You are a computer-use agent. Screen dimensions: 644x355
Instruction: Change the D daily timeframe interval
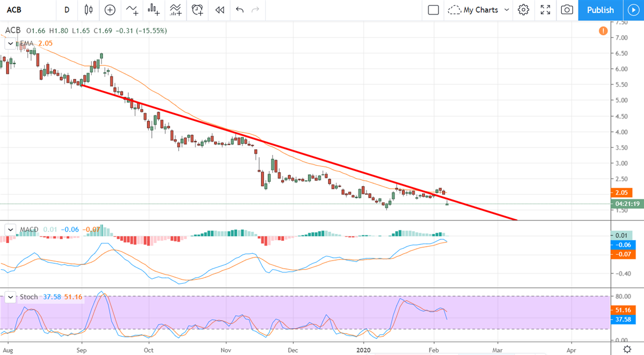(67, 10)
